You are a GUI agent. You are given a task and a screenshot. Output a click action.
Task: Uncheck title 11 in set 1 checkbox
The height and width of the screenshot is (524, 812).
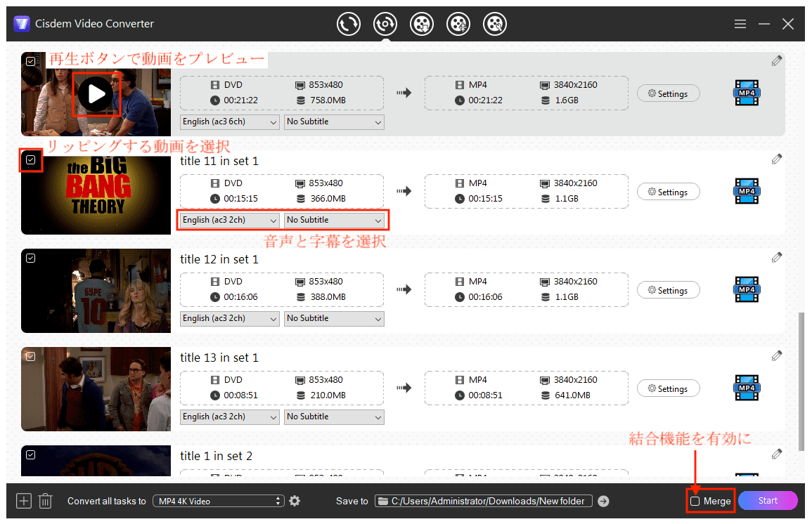point(30,160)
